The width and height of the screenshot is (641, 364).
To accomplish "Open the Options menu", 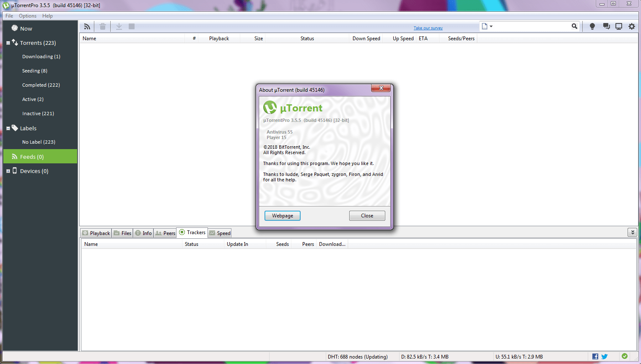I will pyautogui.click(x=28, y=16).
